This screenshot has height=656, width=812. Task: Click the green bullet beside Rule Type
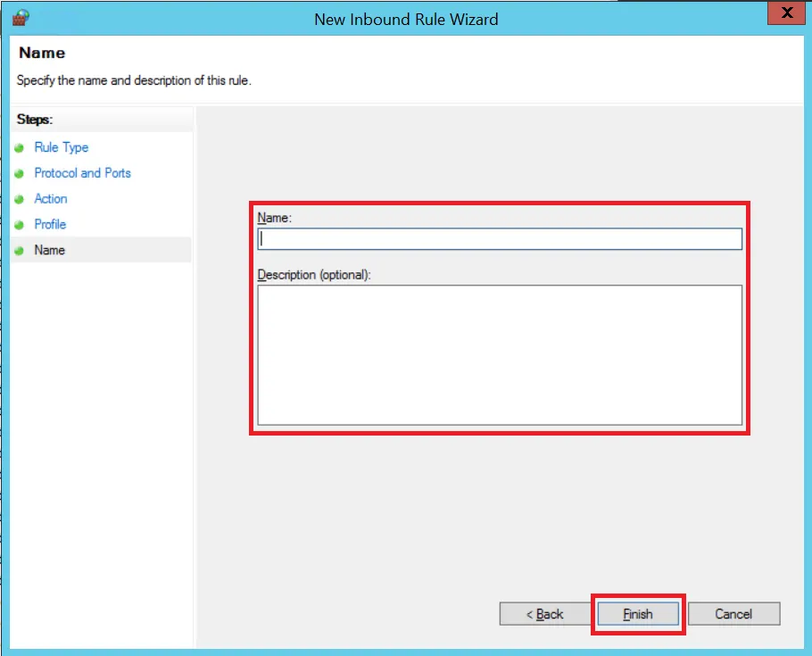coord(19,148)
